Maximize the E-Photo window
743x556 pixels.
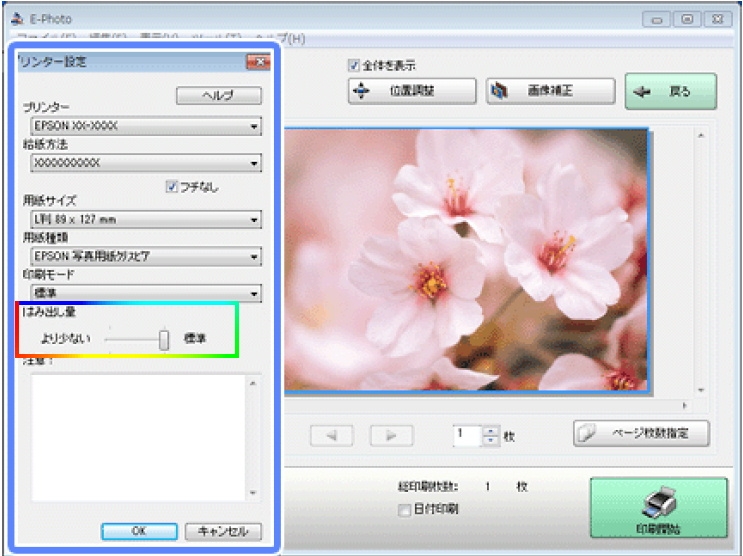pyautogui.click(x=687, y=19)
